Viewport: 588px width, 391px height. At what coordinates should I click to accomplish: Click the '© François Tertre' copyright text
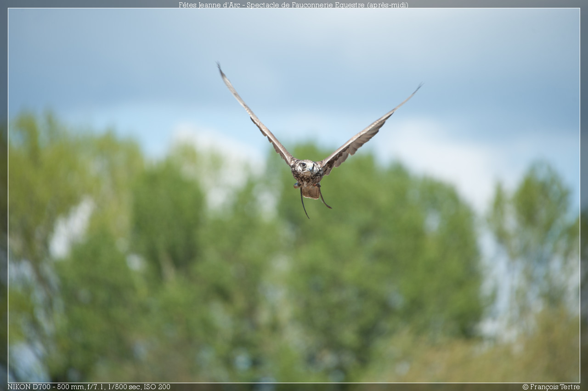click(x=551, y=387)
